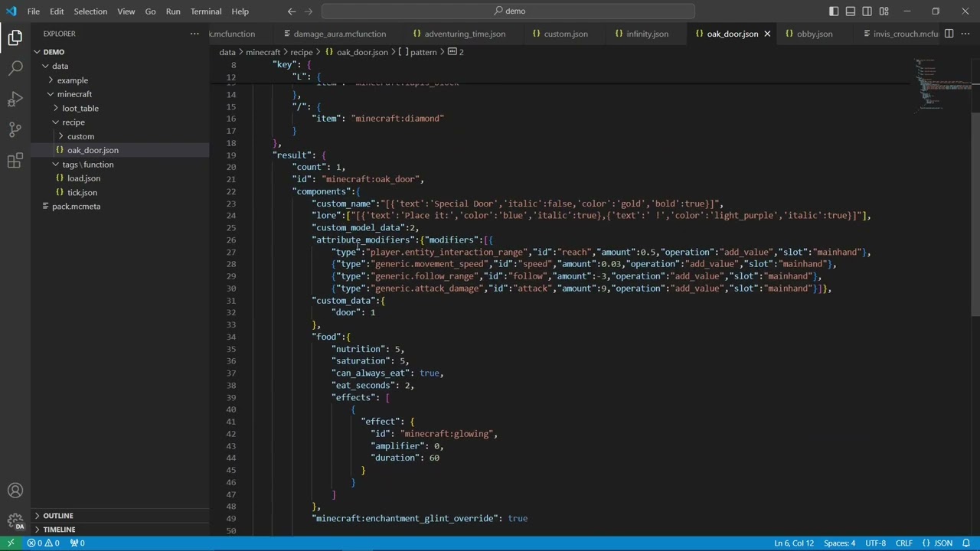Screen dimensions: 980x551
Task: Go back with the left arrow
Action: (292, 11)
